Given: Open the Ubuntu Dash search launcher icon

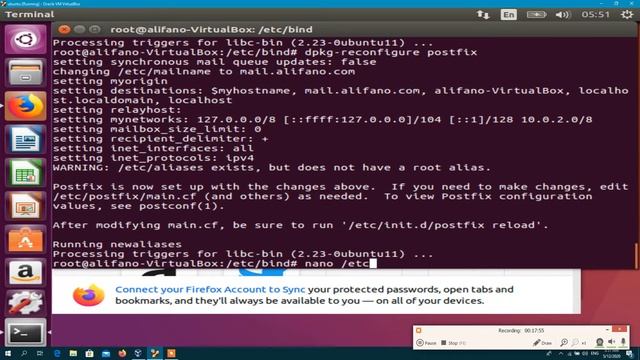Looking at the screenshot, I should coord(25,40).
